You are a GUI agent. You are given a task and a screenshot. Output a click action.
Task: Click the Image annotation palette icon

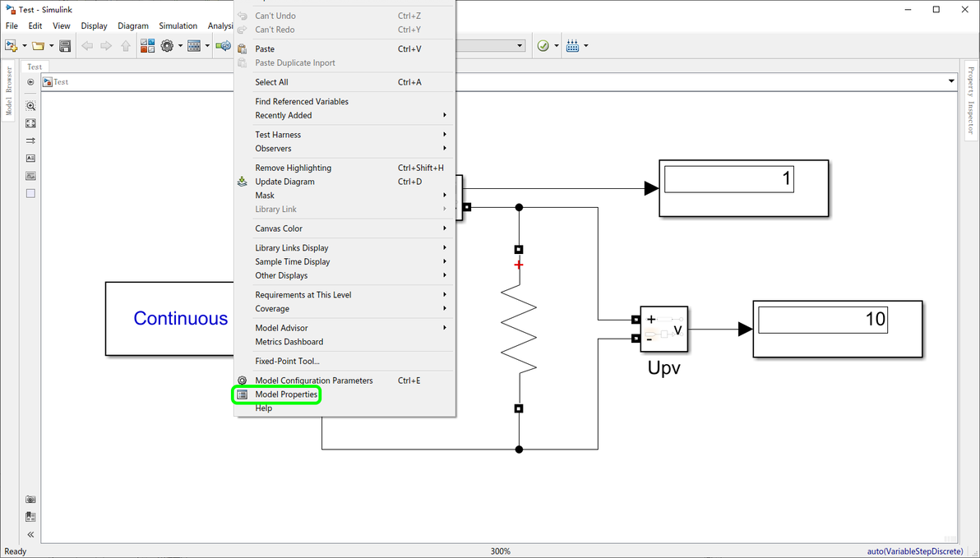click(x=30, y=176)
